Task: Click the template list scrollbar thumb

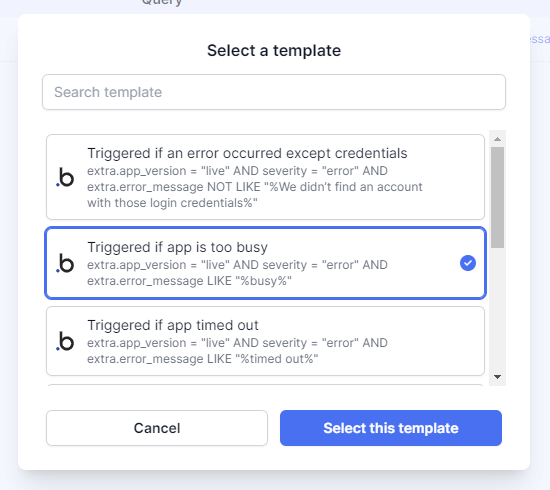Action: 497,197
